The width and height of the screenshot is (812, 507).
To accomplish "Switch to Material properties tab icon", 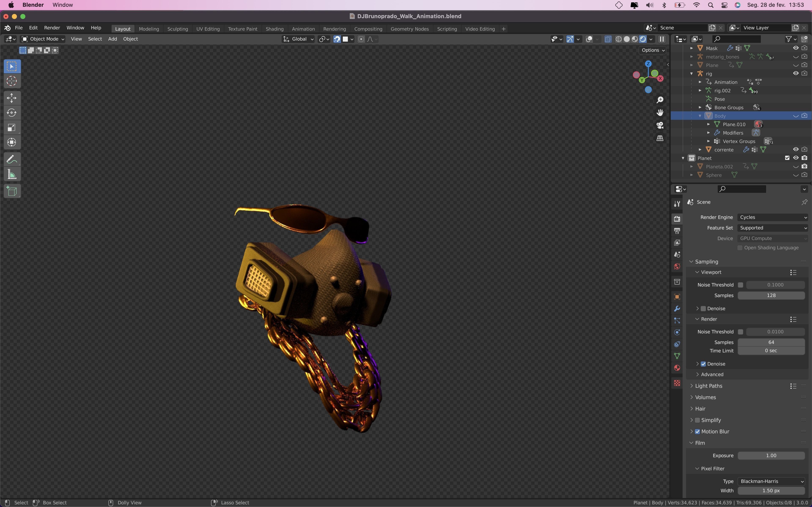I will [677, 368].
